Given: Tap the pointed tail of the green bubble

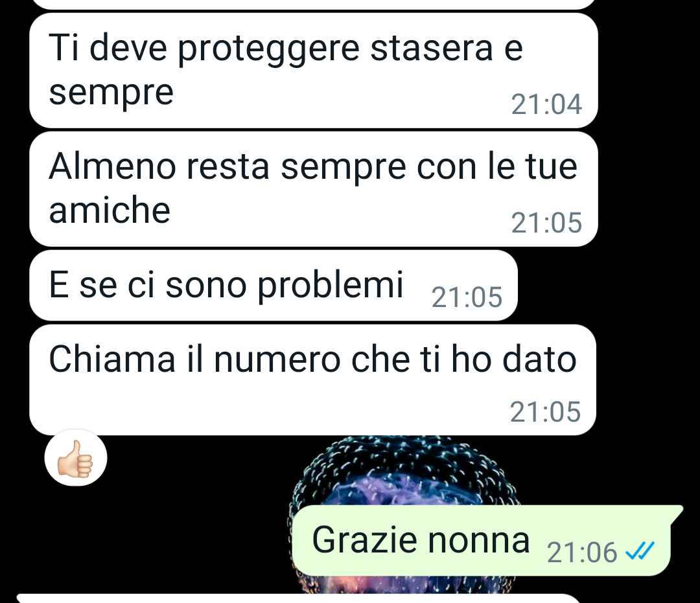Looking at the screenshot, I should (676, 514).
